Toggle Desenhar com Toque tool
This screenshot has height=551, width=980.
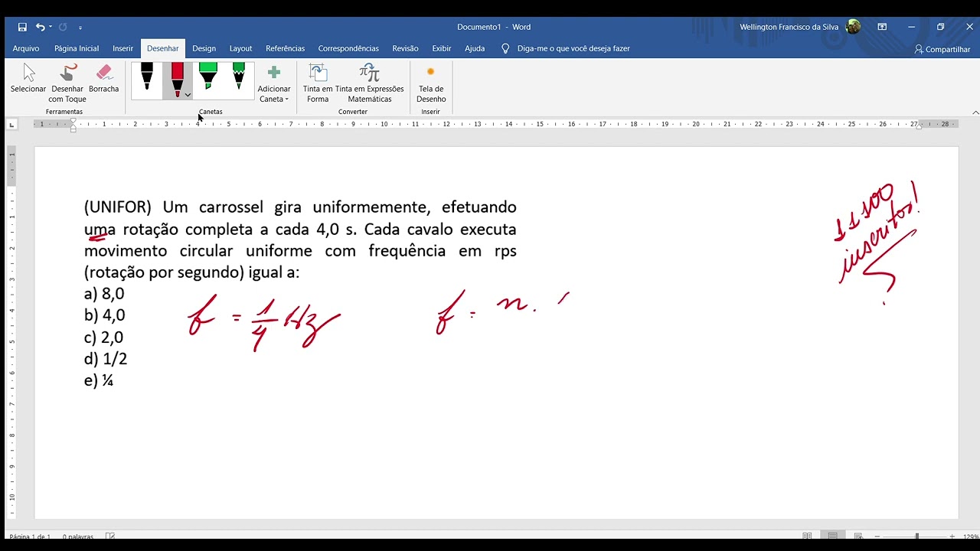point(67,83)
